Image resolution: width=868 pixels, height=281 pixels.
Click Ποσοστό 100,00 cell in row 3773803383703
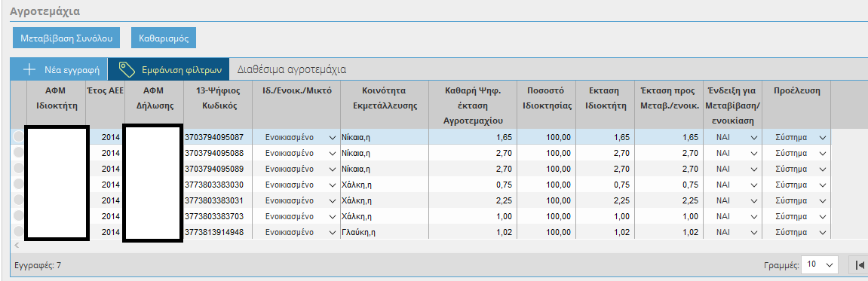point(547,216)
